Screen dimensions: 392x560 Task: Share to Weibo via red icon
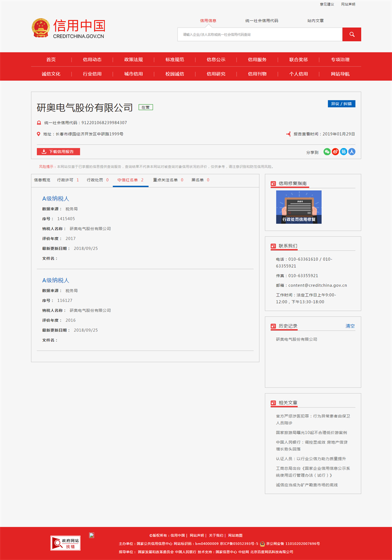pyautogui.click(x=335, y=152)
